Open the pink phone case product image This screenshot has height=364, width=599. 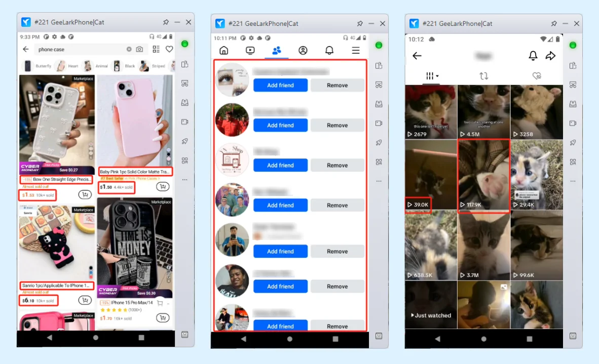coord(135,120)
